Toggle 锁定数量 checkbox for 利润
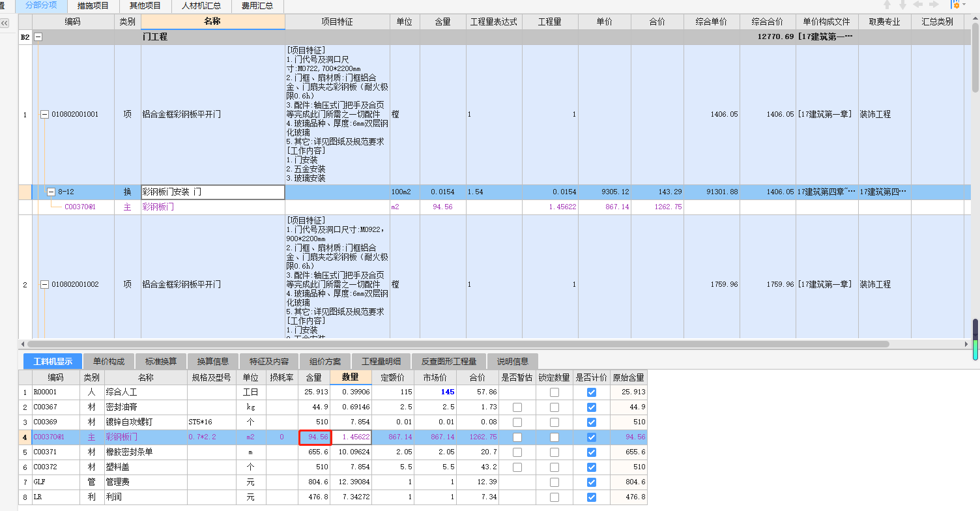The height and width of the screenshot is (511, 980). (554, 497)
